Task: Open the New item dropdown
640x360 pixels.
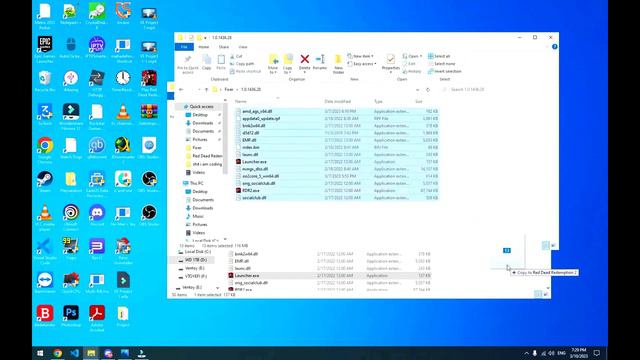Action: click(361, 56)
